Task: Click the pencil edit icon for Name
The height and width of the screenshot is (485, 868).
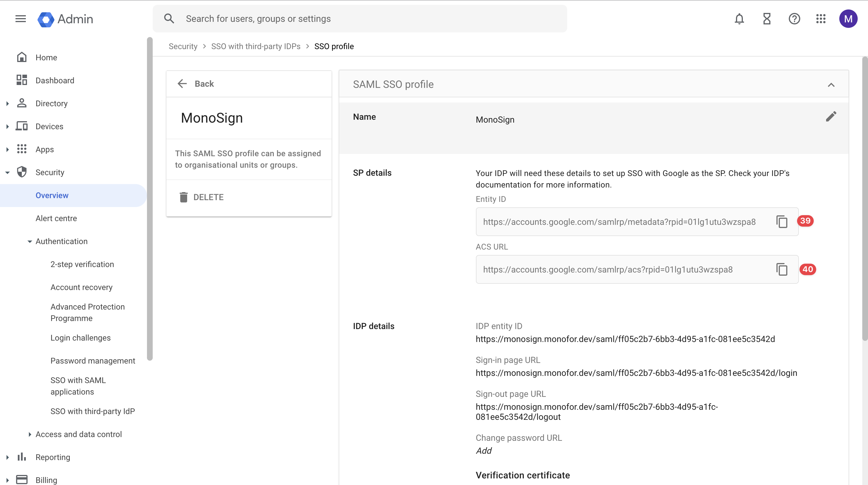Action: [831, 117]
